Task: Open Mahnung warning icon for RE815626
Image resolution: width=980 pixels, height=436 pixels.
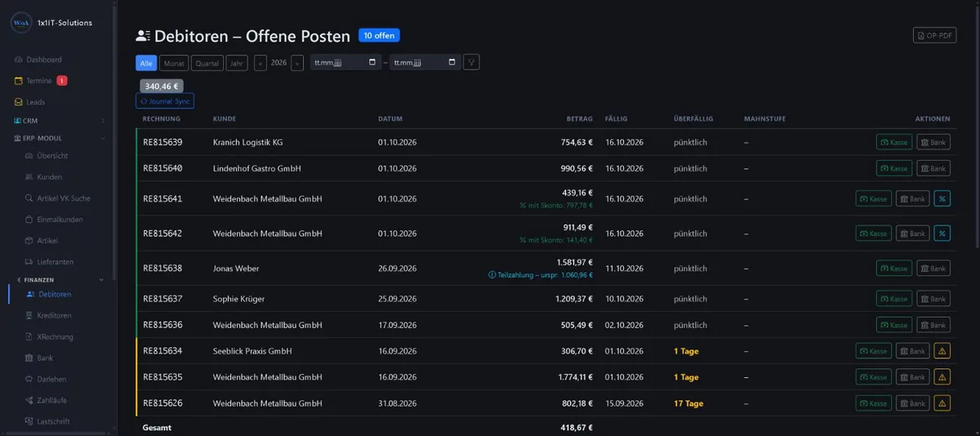Action: [x=942, y=403]
